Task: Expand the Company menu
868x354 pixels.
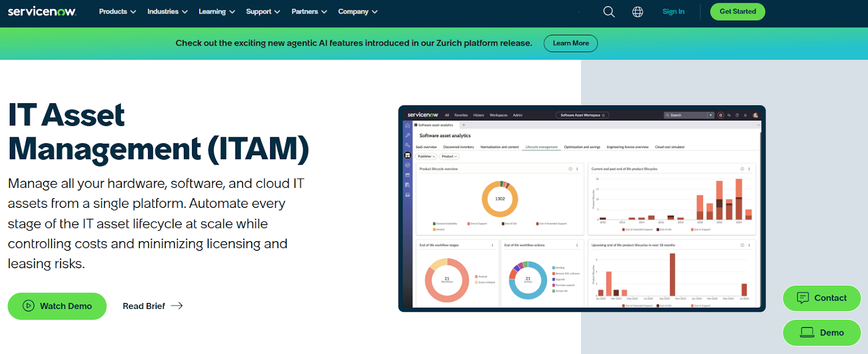Action: (x=358, y=11)
